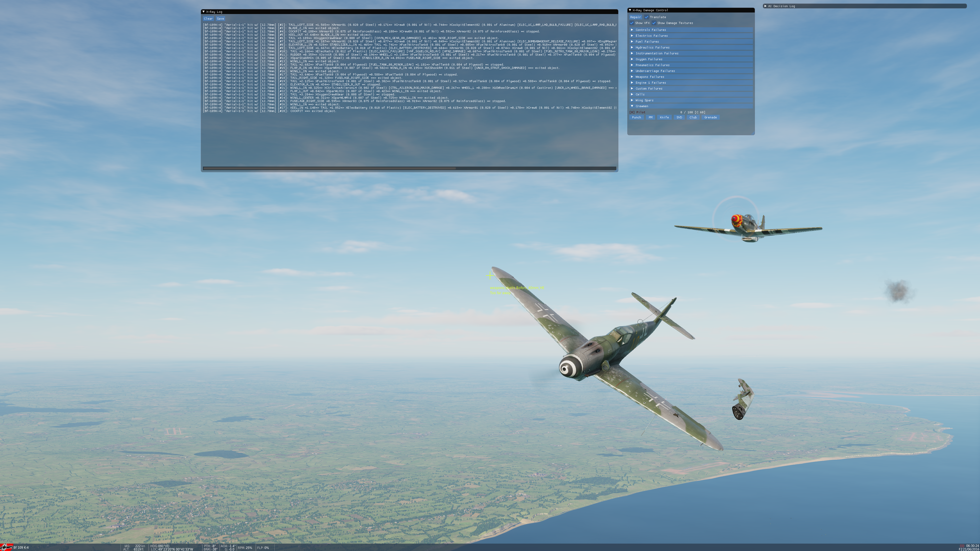
Task: Disable the Show VFX checkbox
Action: coord(632,23)
